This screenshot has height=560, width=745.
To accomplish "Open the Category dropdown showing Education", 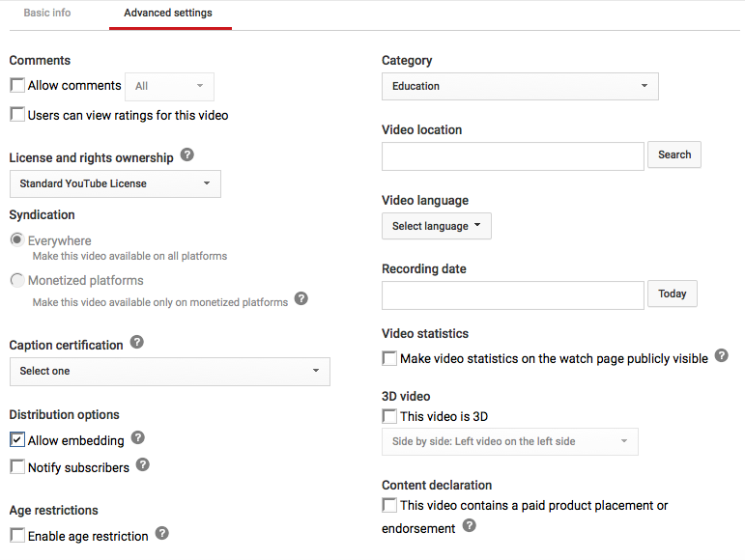I will tap(520, 86).
